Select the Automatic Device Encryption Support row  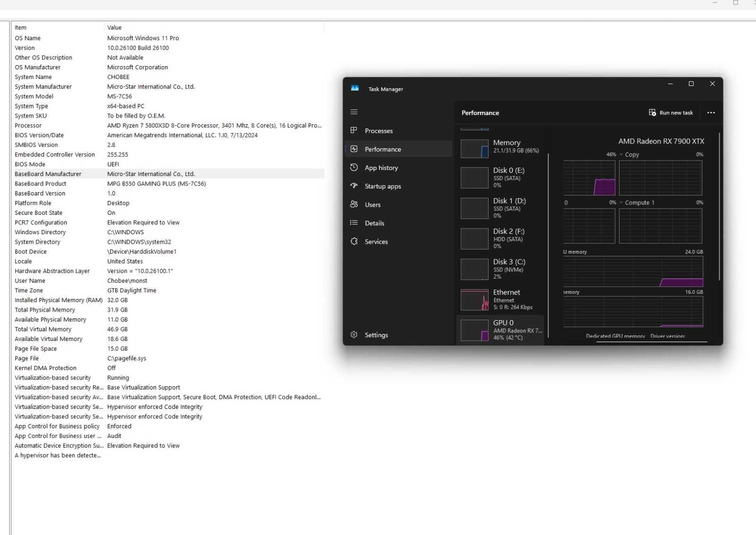tap(168, 445)
